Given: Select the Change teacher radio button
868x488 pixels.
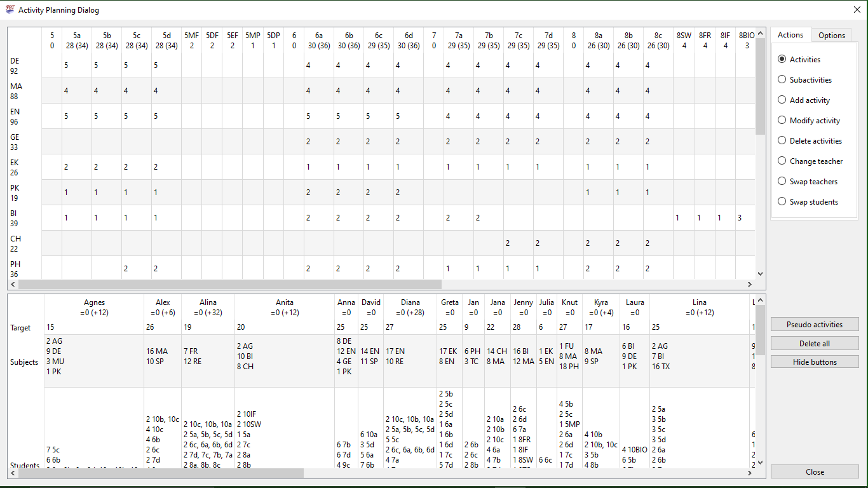Looking at the screenshot, I should [x=810, y=161].
